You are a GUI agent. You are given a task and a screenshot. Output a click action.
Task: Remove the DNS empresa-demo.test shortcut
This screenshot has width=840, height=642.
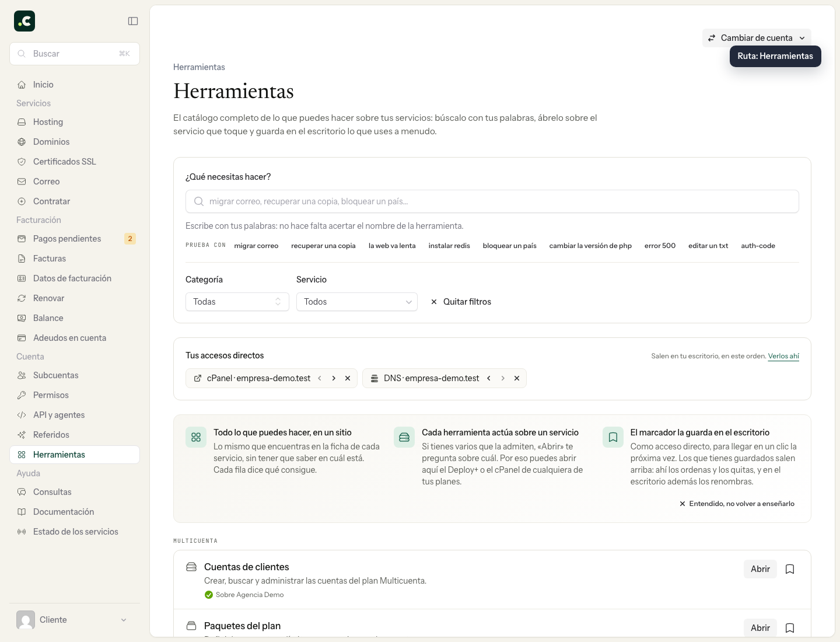(517, 378)
